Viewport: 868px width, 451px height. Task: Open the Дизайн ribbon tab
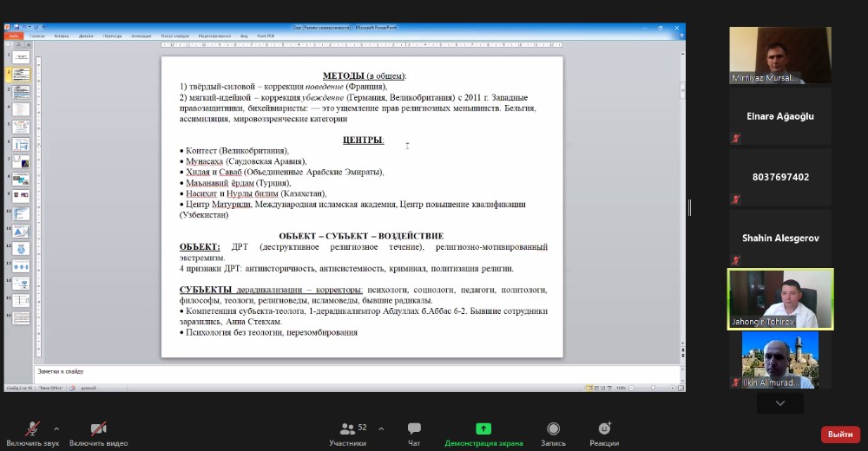point(86,36)
